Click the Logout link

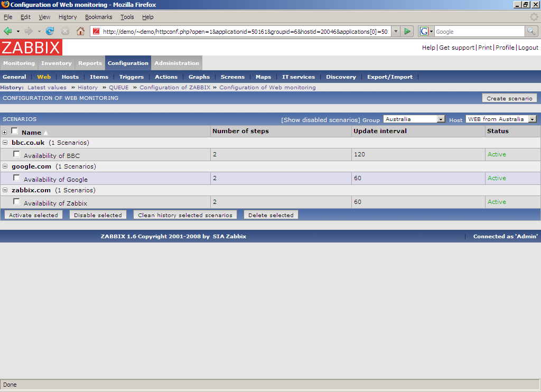(x=528, y=48)
